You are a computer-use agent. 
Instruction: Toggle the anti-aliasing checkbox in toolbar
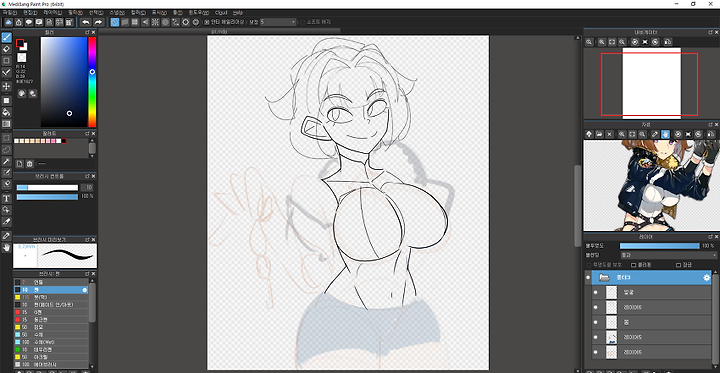coord(207,22)
